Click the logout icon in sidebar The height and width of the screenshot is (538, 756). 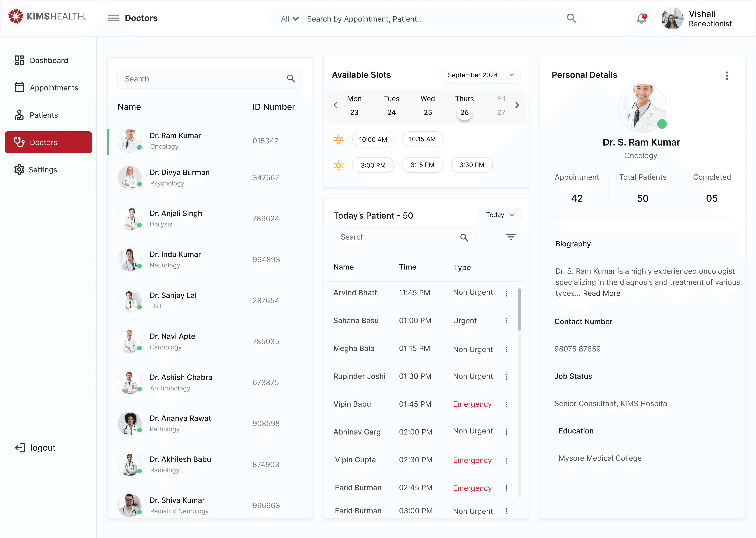(x=20, y=448)
